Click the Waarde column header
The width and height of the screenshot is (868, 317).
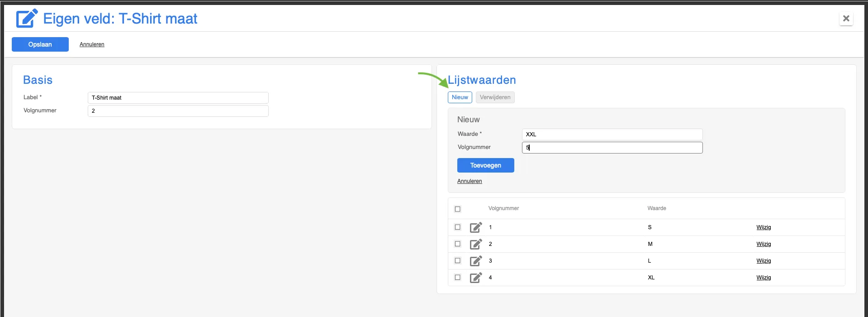[657, 208]
